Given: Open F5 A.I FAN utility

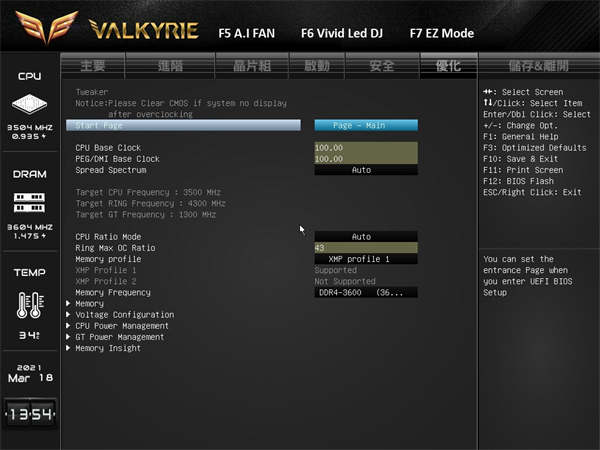Looking at the screenshot, I should (246, 33).
